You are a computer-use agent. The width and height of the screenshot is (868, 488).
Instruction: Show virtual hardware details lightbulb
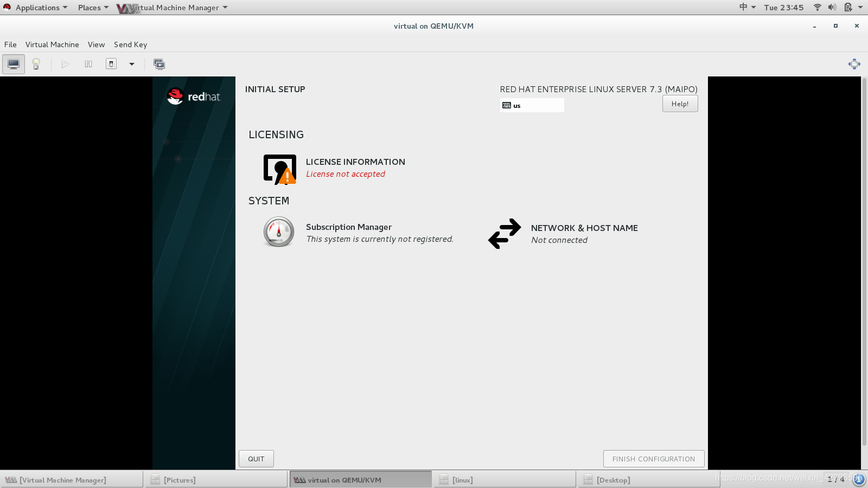click(36, 64)
